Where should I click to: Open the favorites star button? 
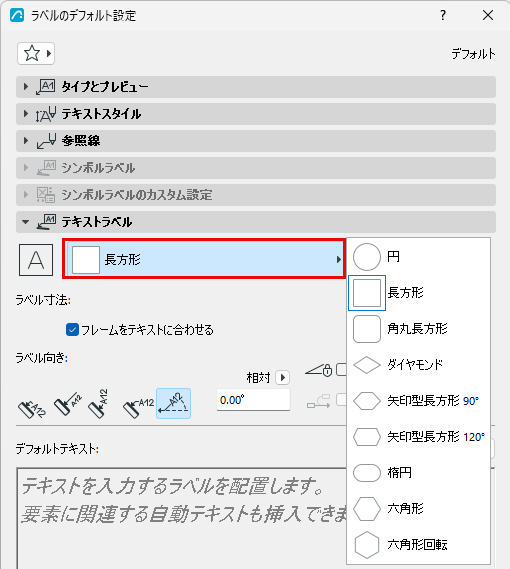36,54
